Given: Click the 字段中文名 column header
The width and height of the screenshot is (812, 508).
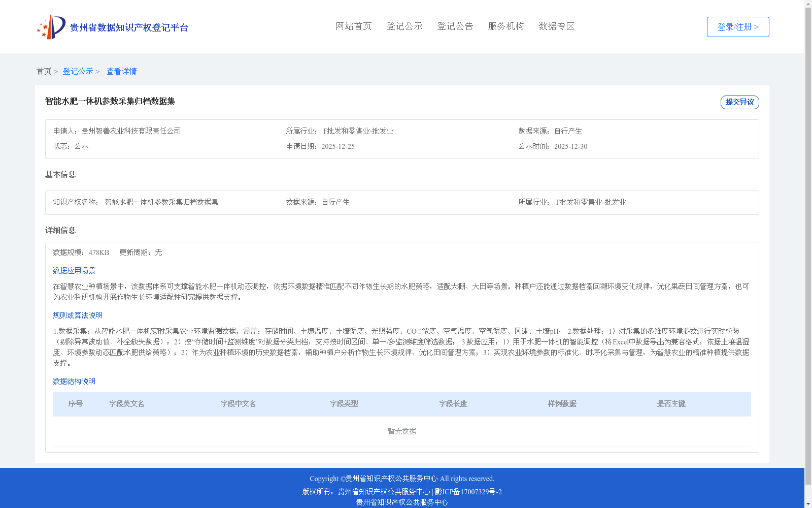Looking at the screenshot, I should pos(239,404).
